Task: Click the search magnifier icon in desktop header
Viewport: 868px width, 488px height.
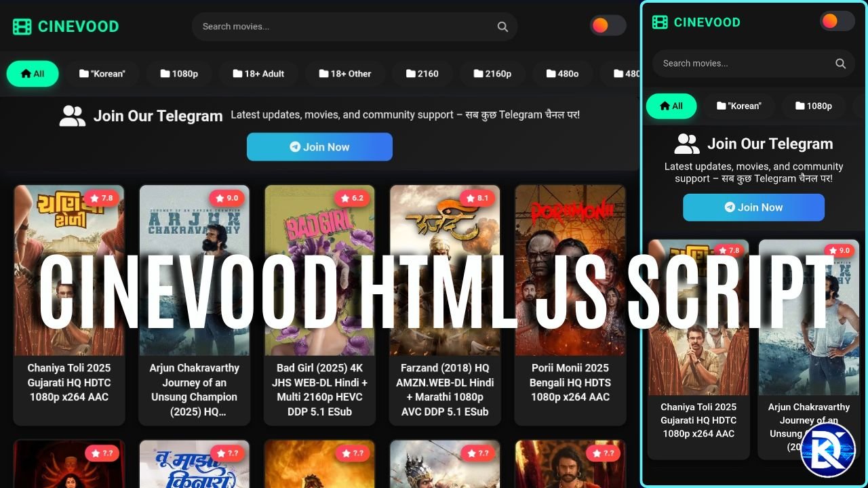Action: click(502, 26)
